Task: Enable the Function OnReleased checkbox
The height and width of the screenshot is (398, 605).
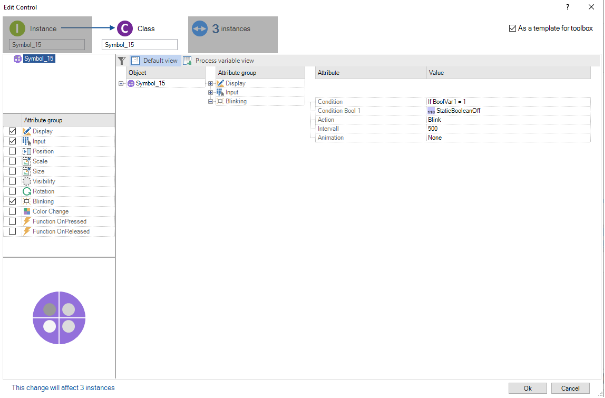Action: click(x=13, y=231)
